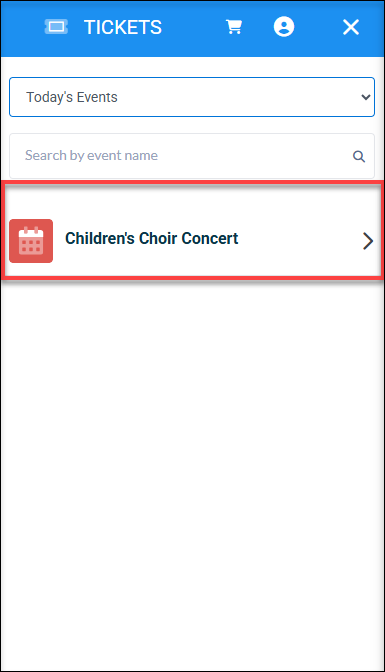The height and width of the screenshot is (672, 385).
Task: Change event filter from Today's Events
Action: [x=192, y=97]
